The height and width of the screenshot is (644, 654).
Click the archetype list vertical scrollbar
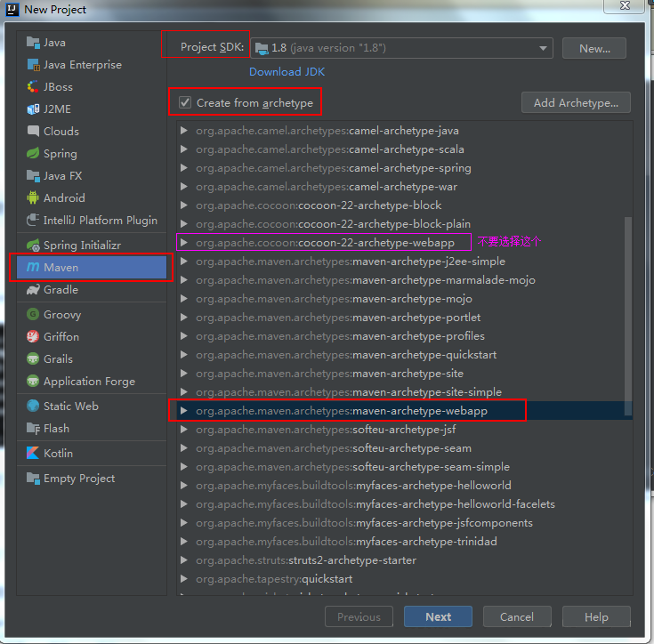point(628,316)
